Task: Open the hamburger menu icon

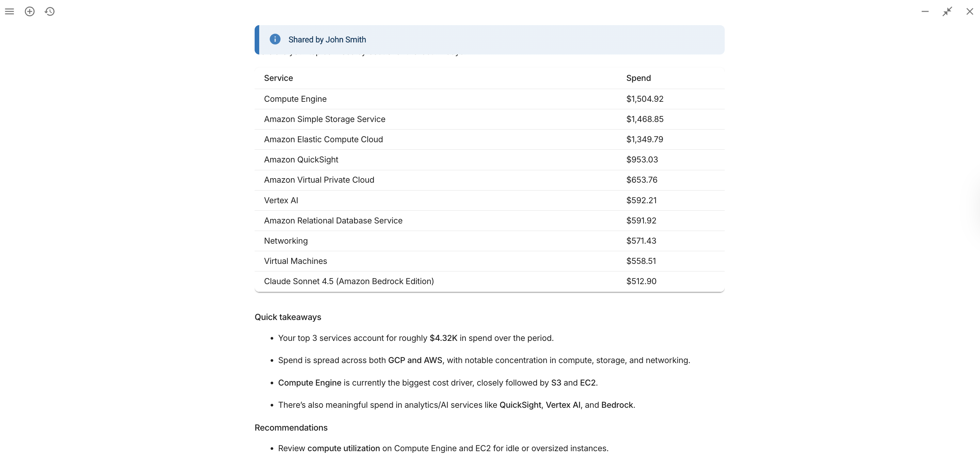Action: [x=9, y=11]
